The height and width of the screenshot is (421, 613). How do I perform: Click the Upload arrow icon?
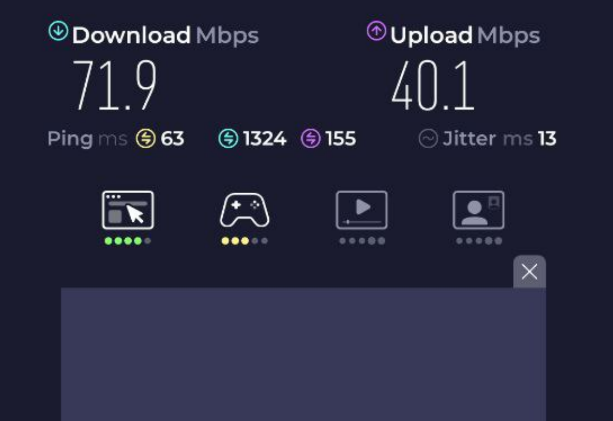point(376,31)
